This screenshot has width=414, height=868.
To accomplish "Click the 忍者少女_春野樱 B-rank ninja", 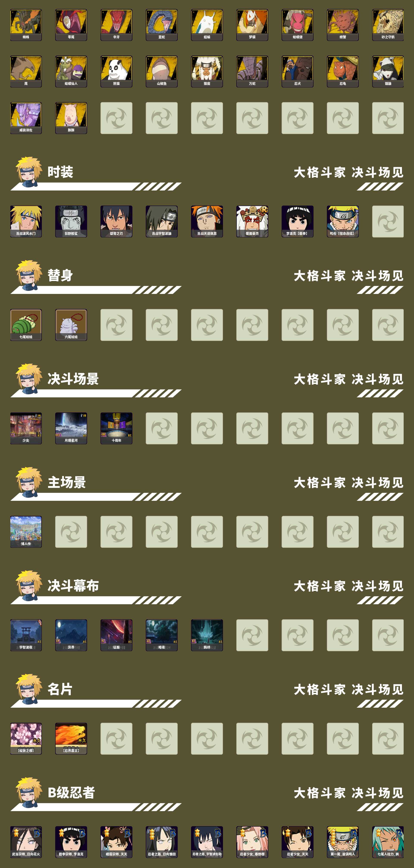I will (252, 842).
